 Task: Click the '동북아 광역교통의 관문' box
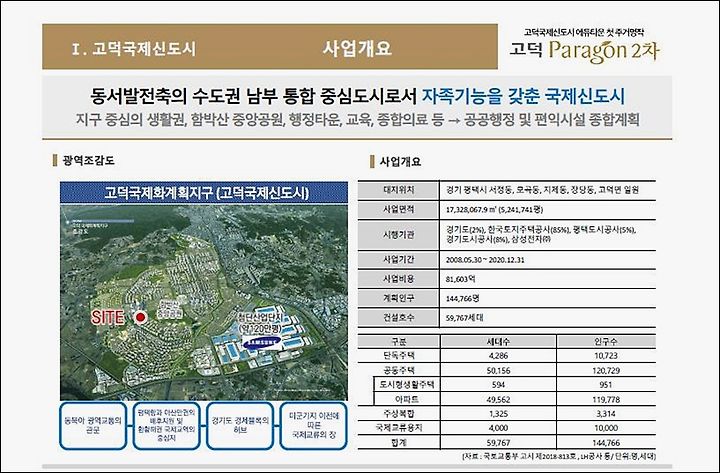pos(93,426)
